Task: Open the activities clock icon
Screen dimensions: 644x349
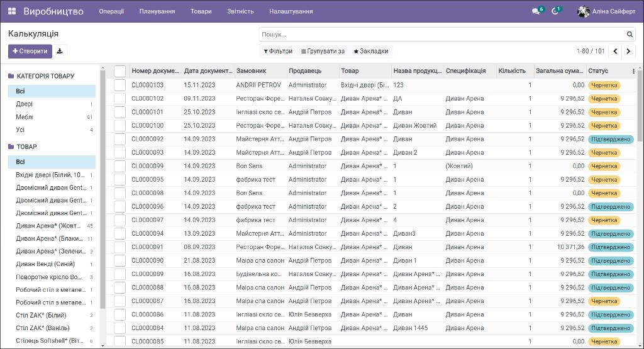Action: click(x=555, y=11)
